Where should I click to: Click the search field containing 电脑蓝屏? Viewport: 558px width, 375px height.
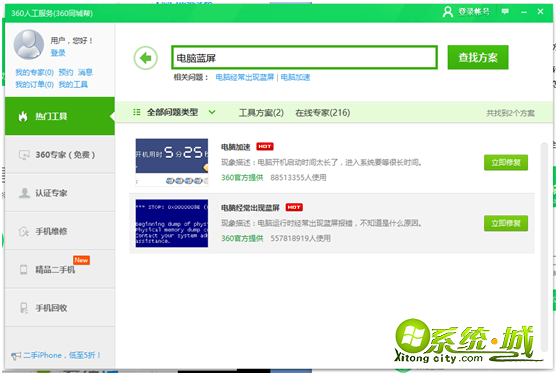304,58
